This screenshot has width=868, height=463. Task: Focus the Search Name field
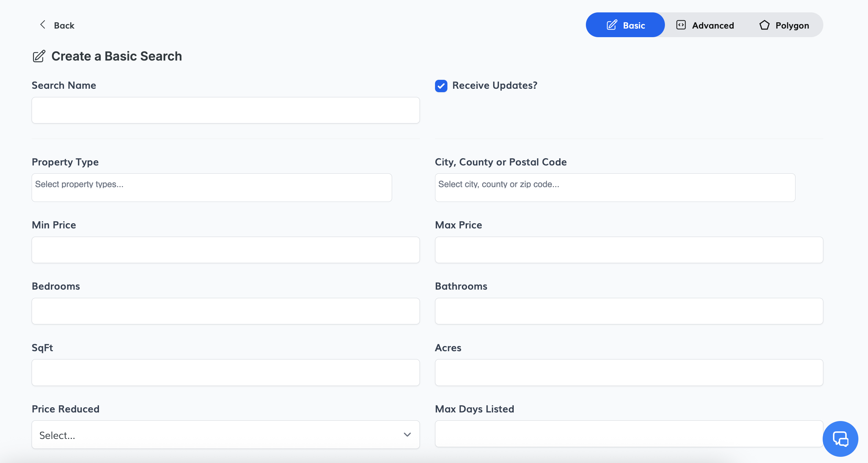(x=225, y=110)
